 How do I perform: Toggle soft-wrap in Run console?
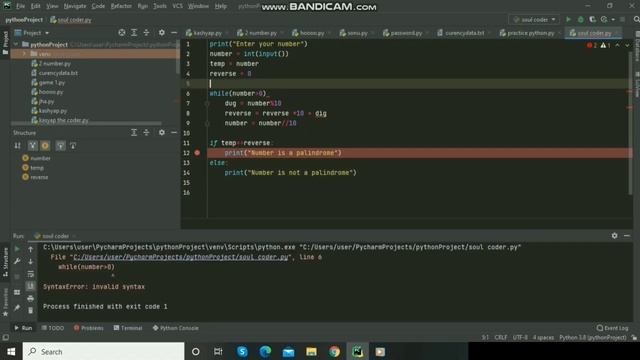point(31,274)
